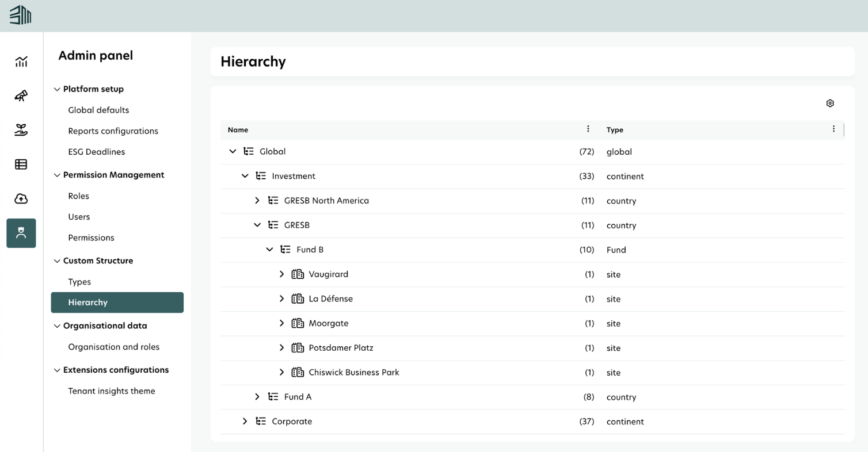The height and width of the screenshot is (452, 868).
Task: Expand the GRESB North America node
Action: point(257,201)
